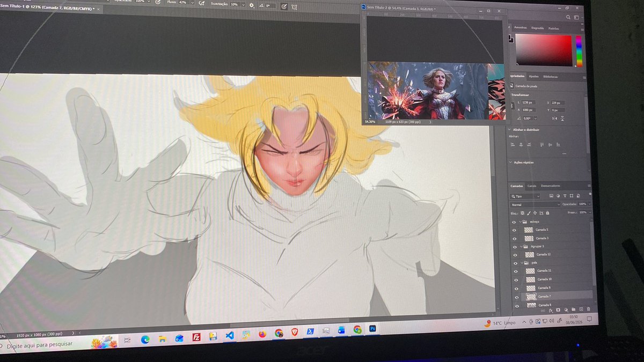Hide the esboço group
The height and width of the screenshot is (362, 644).
514,221
